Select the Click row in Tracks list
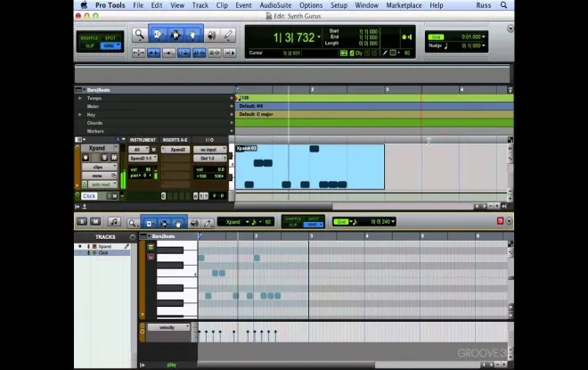The height and width of the screenshot is (370, 588). (x=103, y=253)
